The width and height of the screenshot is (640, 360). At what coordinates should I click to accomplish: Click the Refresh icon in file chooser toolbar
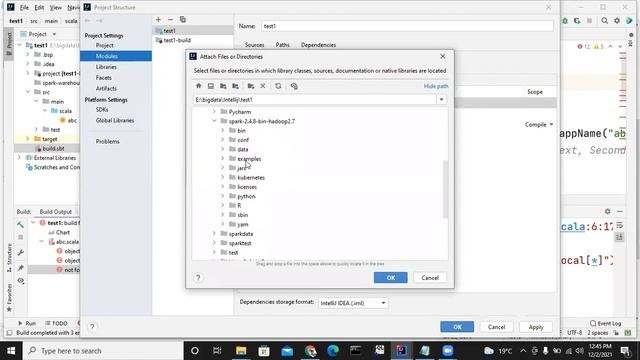(x=278, y=86)
